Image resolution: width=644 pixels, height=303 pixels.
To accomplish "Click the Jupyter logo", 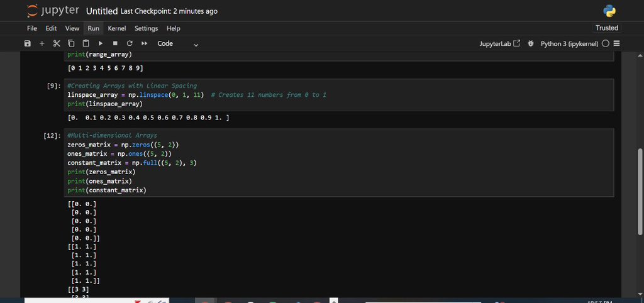I will click(x=53, y=11).
